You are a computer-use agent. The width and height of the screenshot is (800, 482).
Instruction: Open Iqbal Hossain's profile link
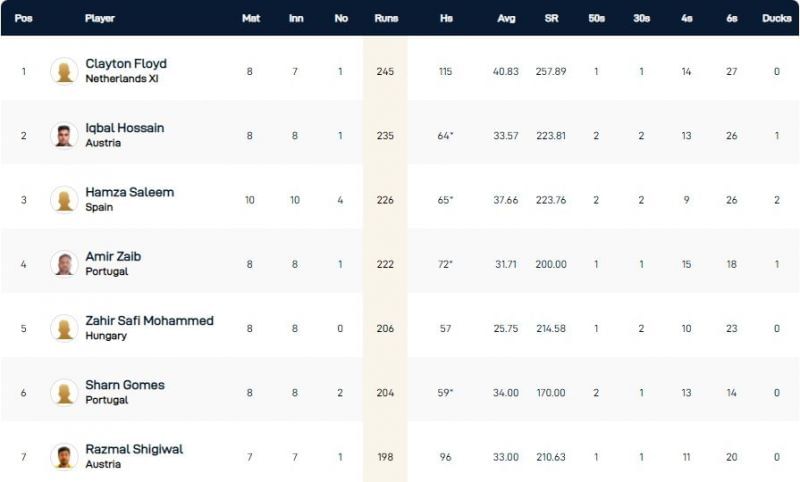pos(125,128)
